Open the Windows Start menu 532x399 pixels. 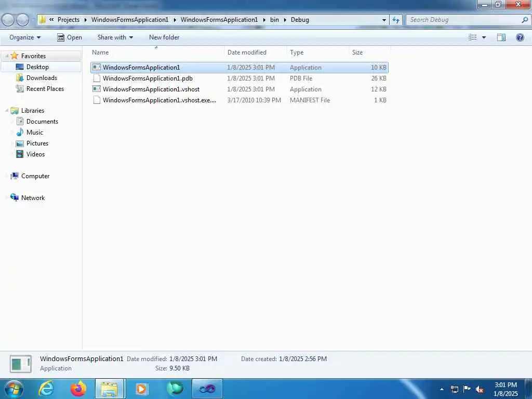14,389
